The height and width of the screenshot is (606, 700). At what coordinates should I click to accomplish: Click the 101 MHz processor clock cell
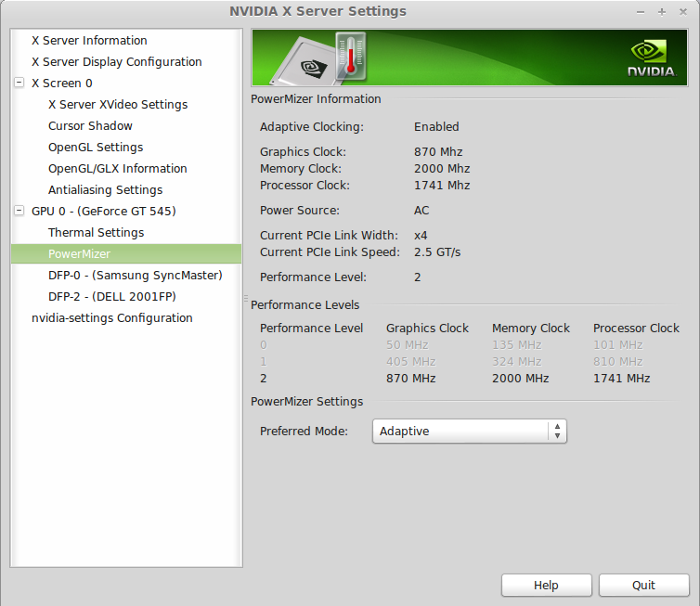pos(618,345)
